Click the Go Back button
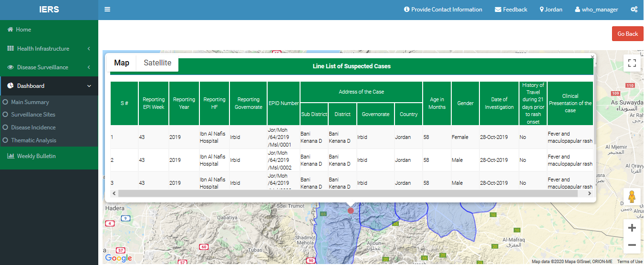 pyautogui.click(x=627, y=34)
